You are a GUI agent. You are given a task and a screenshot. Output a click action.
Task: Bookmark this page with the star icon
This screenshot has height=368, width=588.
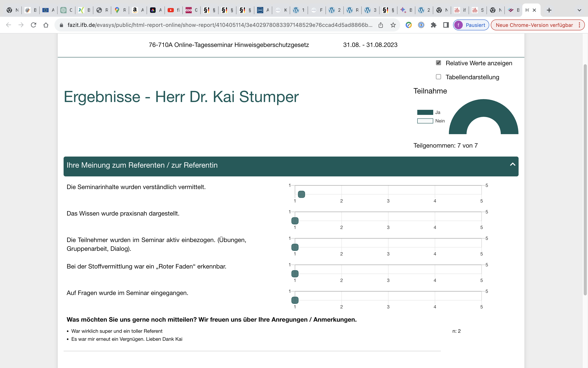click(393, 25)
